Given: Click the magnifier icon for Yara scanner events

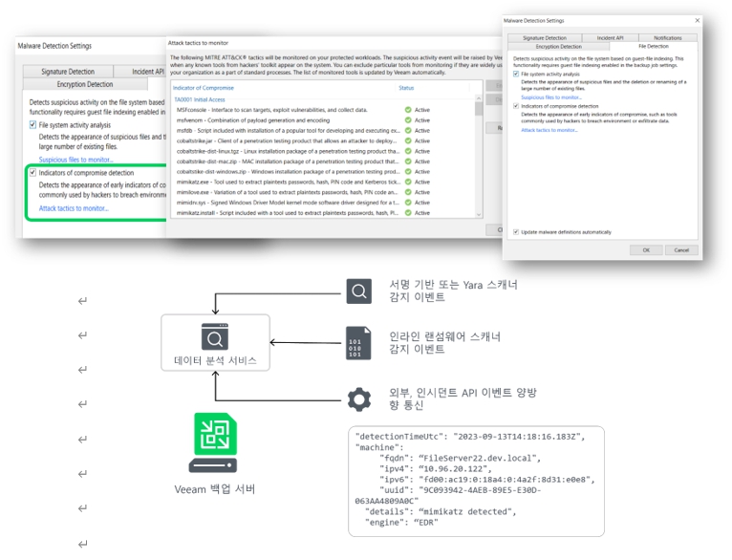Looking at the screenshot, I should pyautogui.click(x=359, y=291).
